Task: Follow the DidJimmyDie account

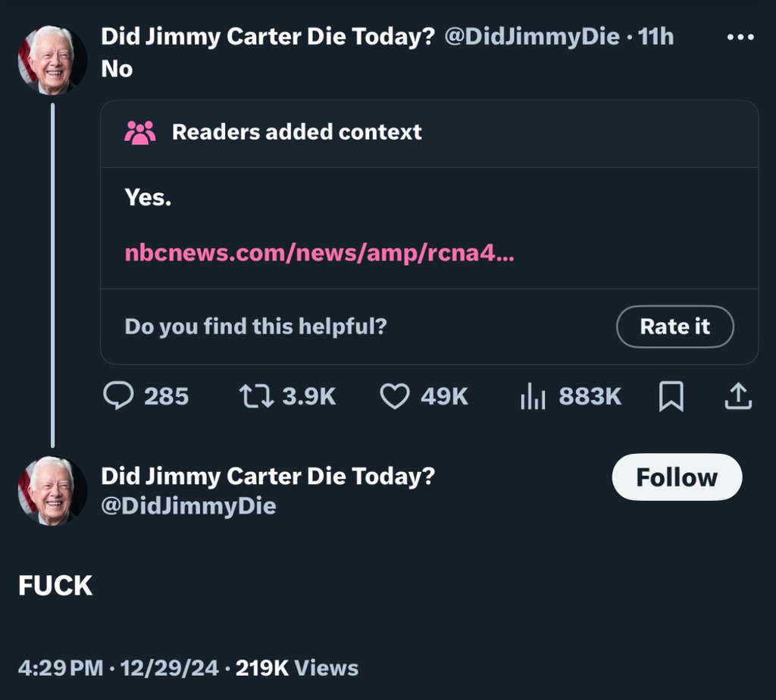Action: click(x=676, y=477)
